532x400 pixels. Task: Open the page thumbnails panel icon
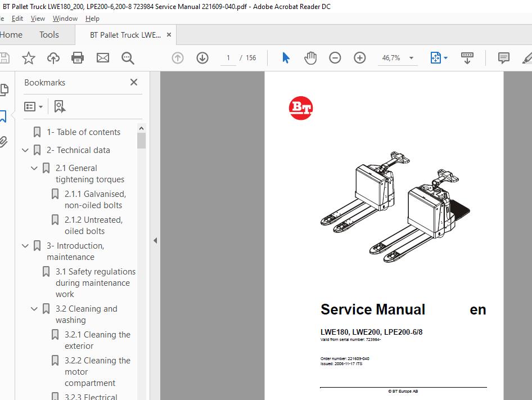(4, 90)
